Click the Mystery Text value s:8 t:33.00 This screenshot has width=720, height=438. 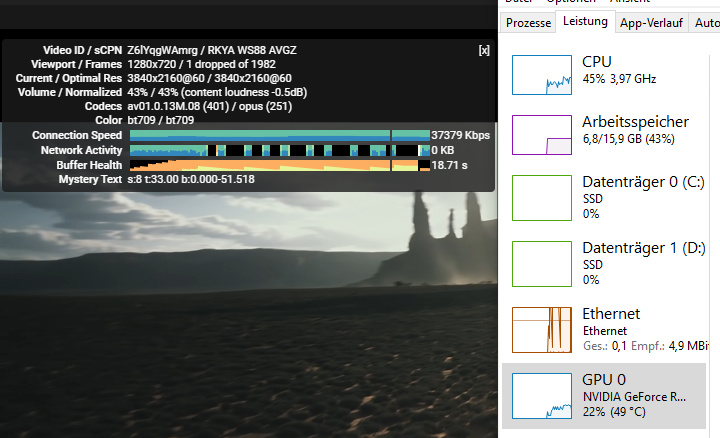click(191, 179)
